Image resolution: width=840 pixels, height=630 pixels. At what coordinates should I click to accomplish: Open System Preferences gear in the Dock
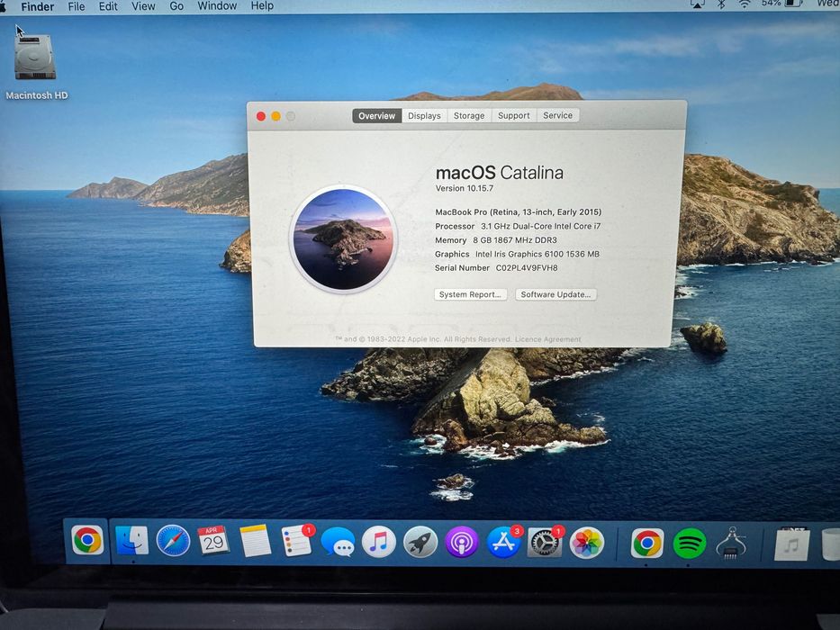545,544
